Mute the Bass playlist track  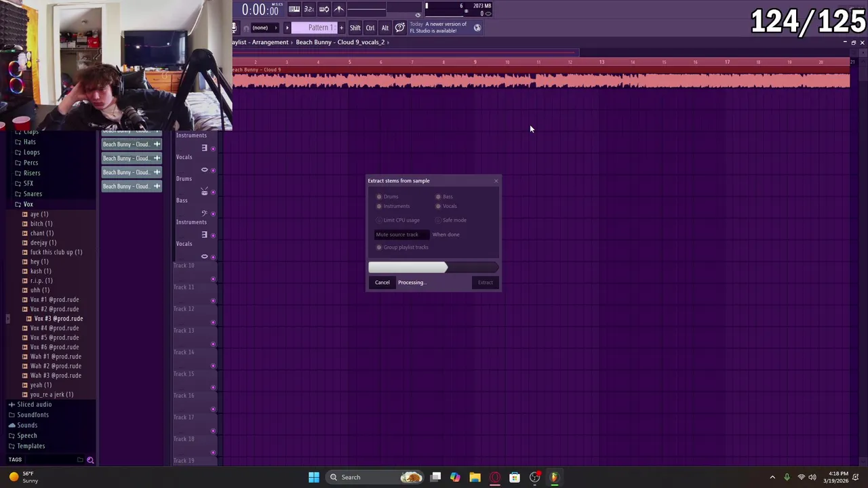click(x=213, y=213)
